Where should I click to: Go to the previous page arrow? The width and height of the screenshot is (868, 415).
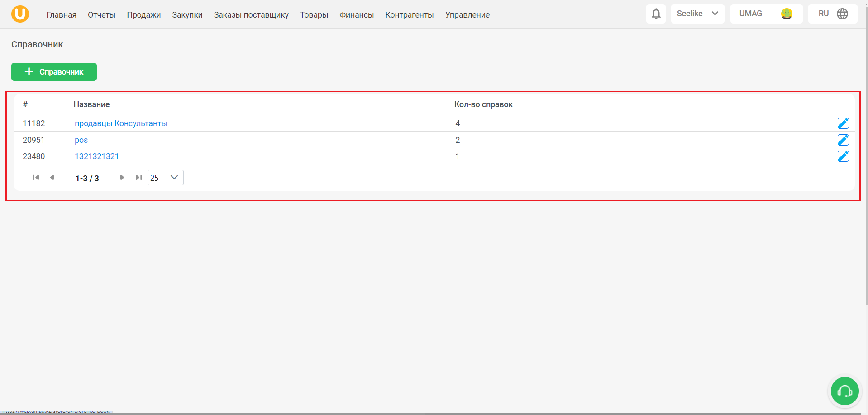pyautogui.click(x=52, y=178)
